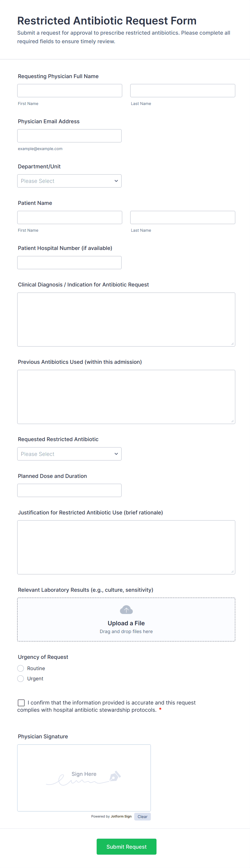Click the Sign Here signature area
250x868 pixels.
(84, 775)
